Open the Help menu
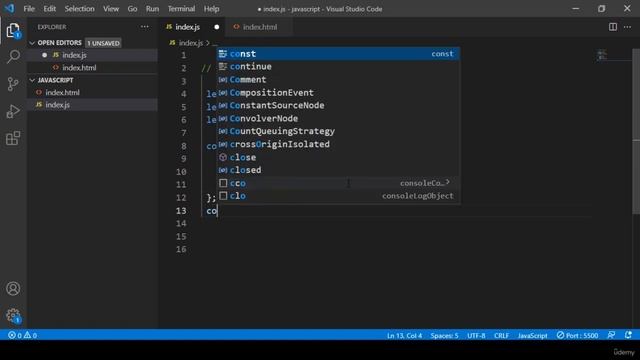The image size is (640, 360). tap(211, 9)
